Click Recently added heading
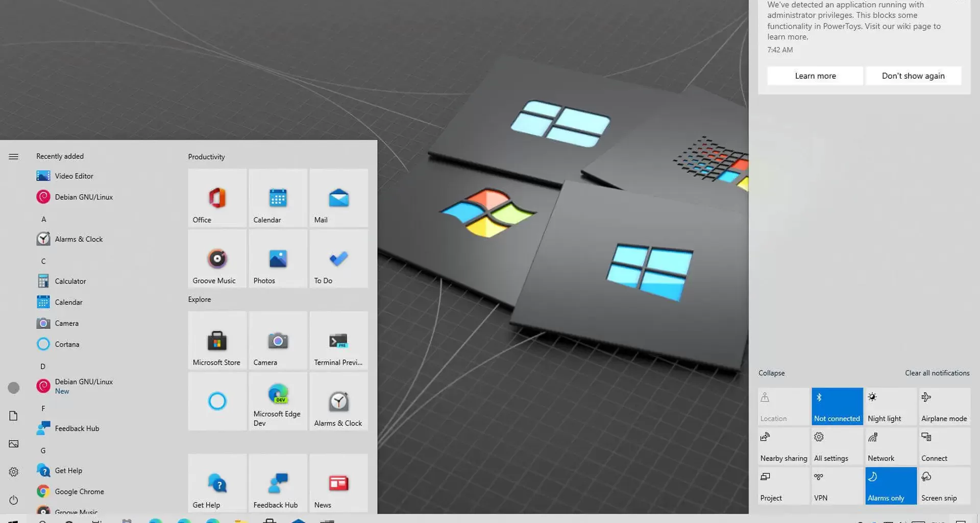This screenshot has height=523, width=980. 60,156
